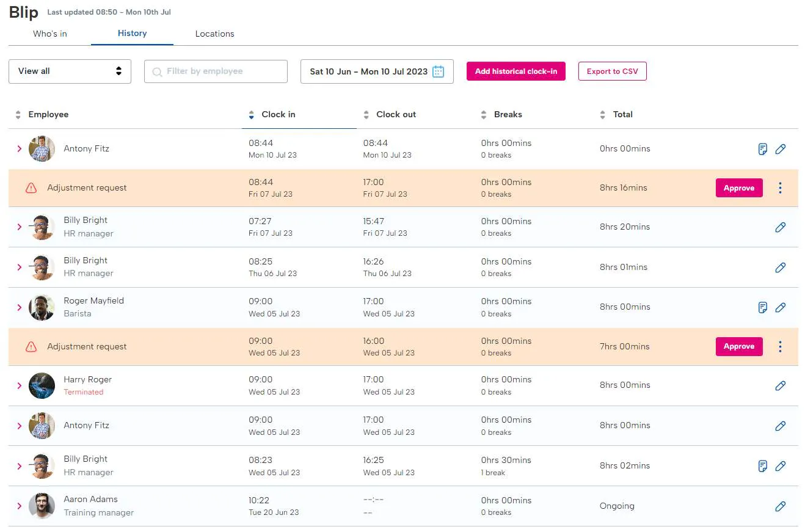Open the calendar icon in the date range picker
805x532 pixels.
pos(438,71)
